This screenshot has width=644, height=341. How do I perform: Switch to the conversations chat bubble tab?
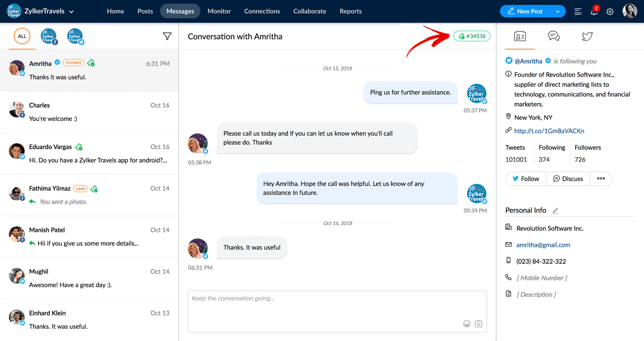(x=554, y=36)
